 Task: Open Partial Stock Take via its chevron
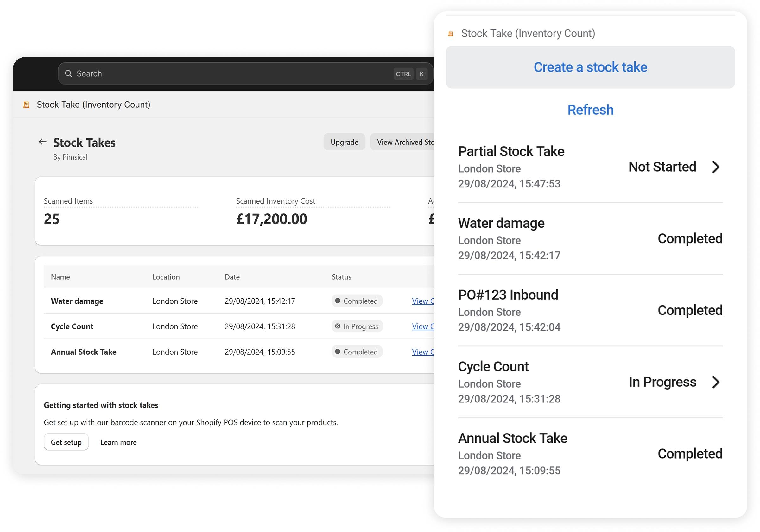[x=716, y=167]
